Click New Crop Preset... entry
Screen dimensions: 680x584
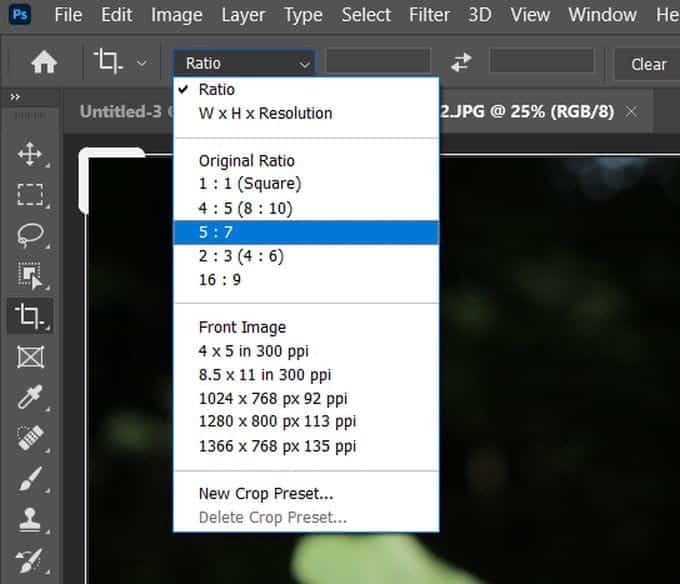click(306, 493)
